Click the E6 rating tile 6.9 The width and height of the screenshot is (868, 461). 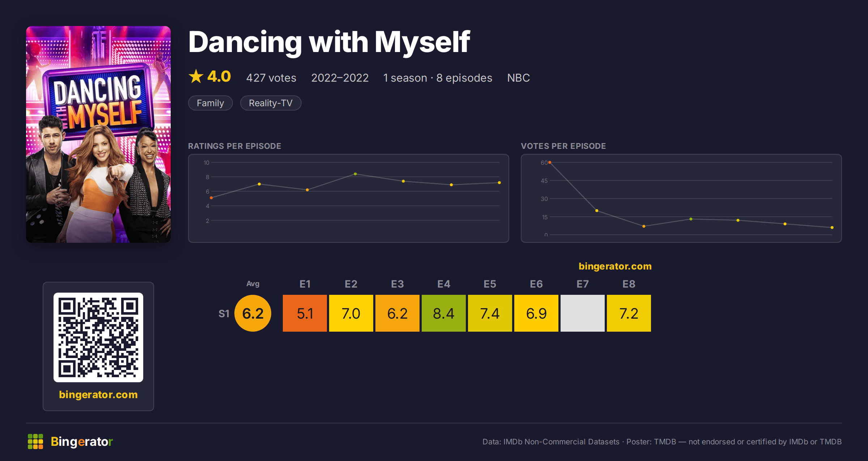click(x=536, y=313)
